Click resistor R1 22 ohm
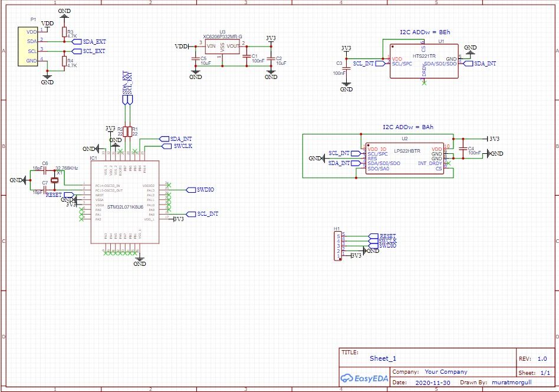The image size is (559, 392). (130, 131)
